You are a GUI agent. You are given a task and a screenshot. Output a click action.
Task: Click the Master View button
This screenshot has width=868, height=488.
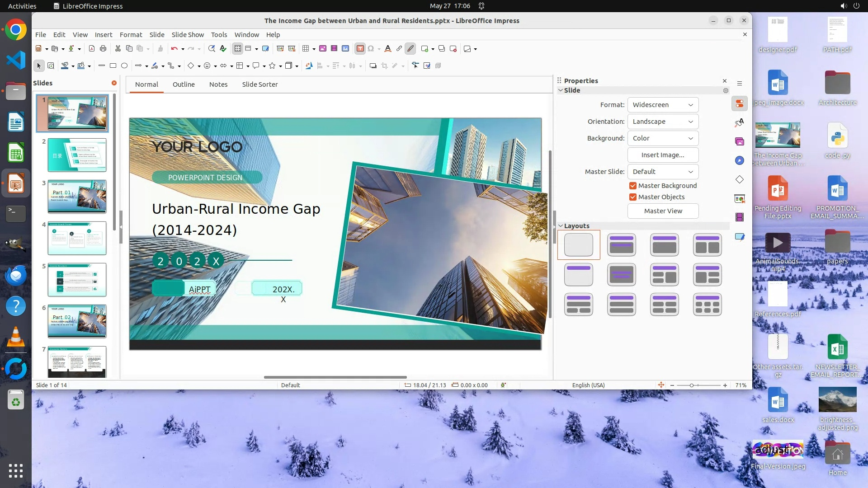click(663, 211)
